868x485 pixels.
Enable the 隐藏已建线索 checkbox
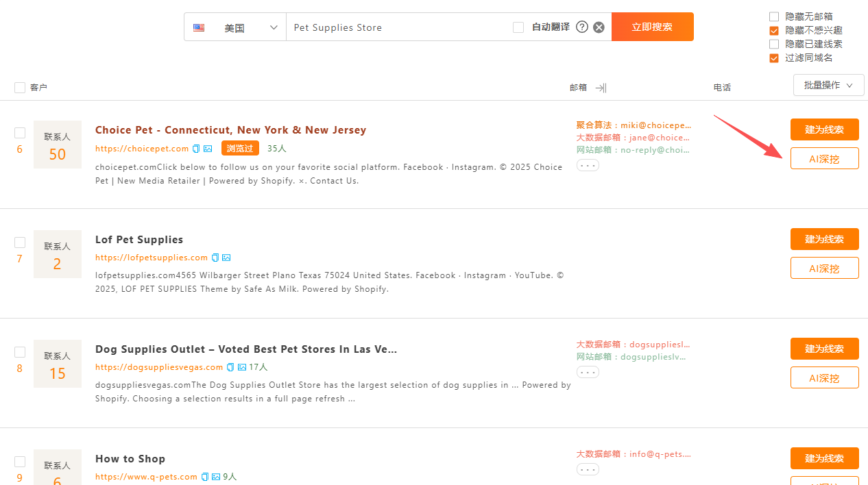(774, 44)
